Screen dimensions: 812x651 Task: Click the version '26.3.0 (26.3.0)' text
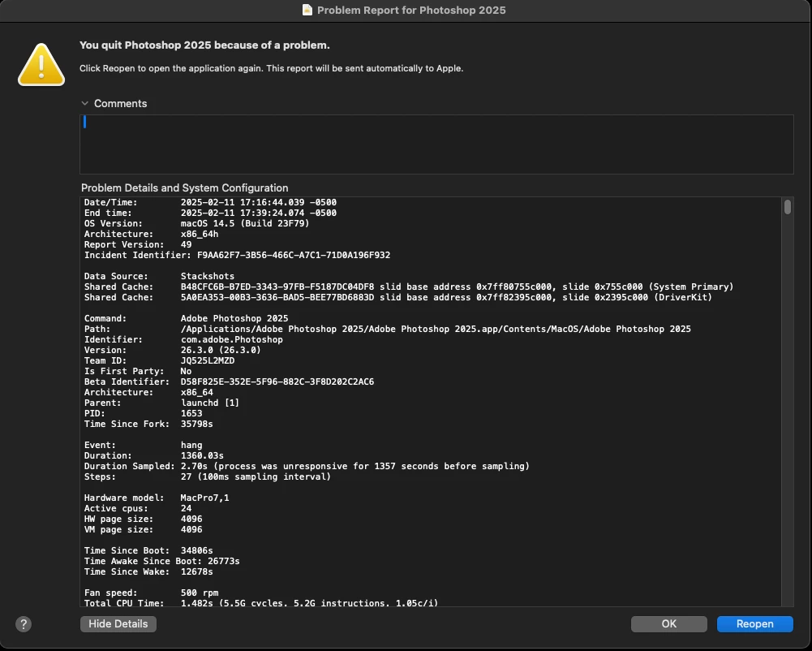pos(221,351)
